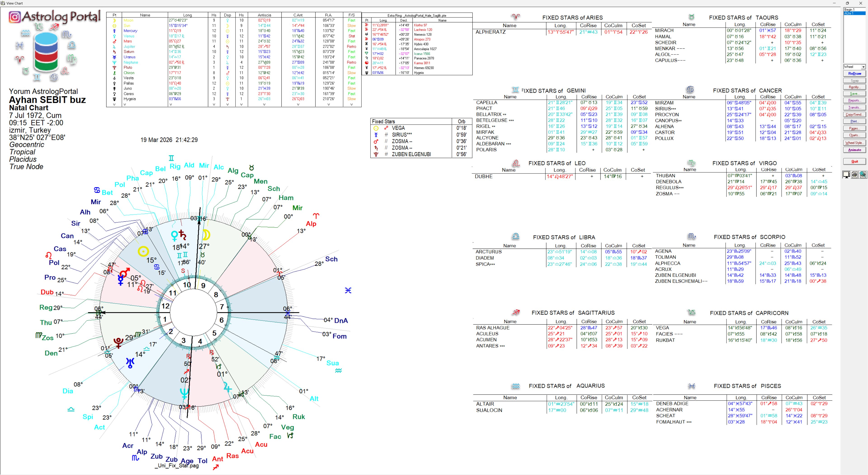Click the printer icon
868x475 pixels.
point(854,175)
